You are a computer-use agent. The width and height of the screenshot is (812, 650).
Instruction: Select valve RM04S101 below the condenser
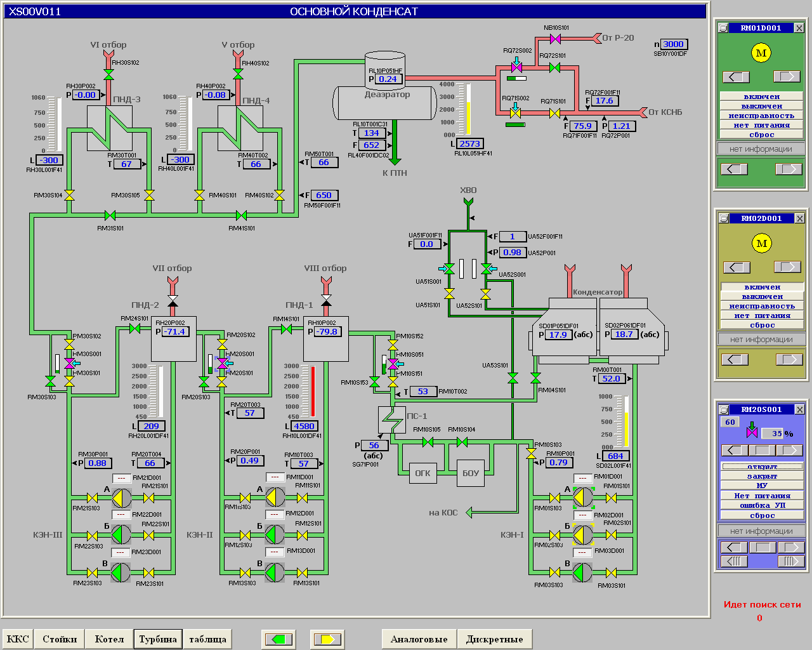pos(535,378)
